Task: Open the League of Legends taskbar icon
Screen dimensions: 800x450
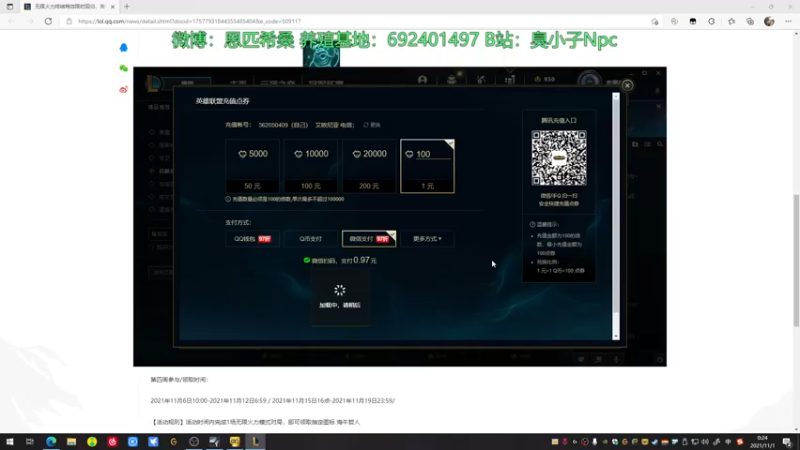Action: click(x=255, y=442)
